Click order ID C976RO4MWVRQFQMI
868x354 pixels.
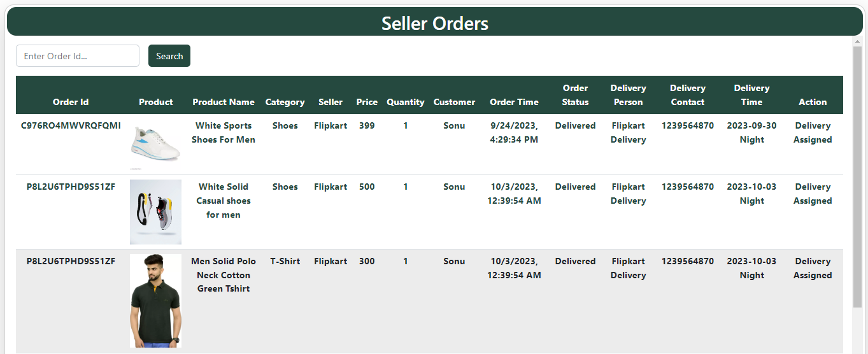pyautogui.click(x=71, y=125)
